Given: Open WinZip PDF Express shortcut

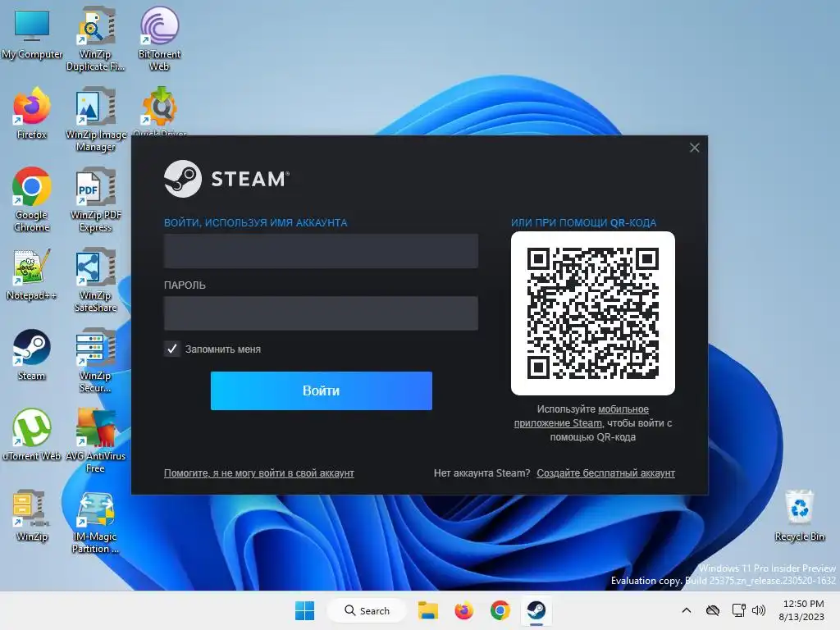Looking at the screenshot, I should coord(95,199).
